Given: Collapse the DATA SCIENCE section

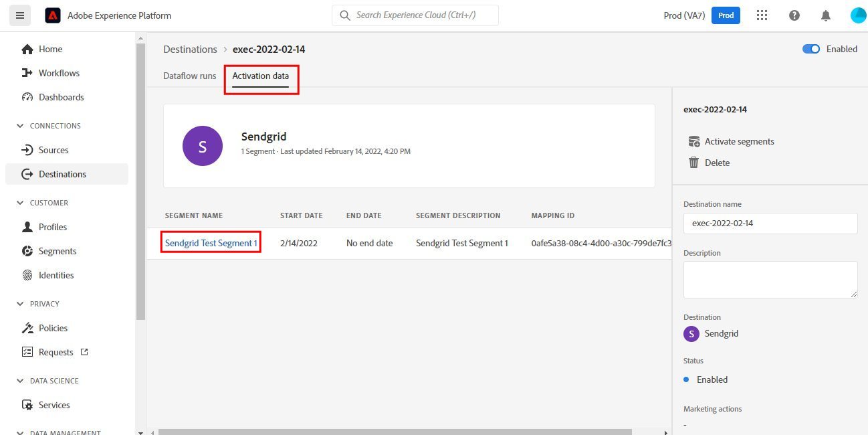Looking at the screenshot, I should coord(20,381).
